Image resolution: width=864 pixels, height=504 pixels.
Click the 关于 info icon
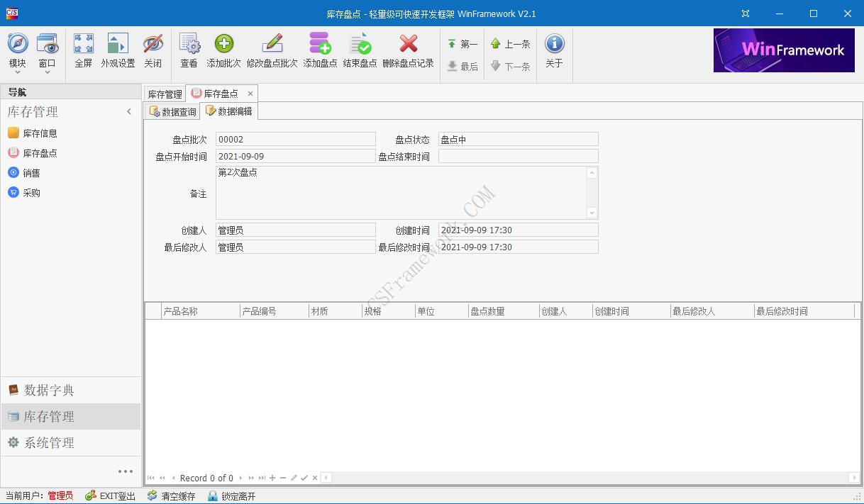554,50
